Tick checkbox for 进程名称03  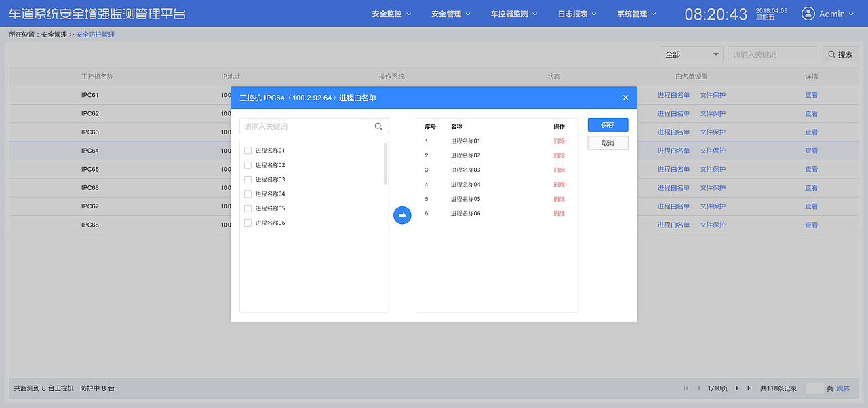pyautogui.click(x=248, y=179)
